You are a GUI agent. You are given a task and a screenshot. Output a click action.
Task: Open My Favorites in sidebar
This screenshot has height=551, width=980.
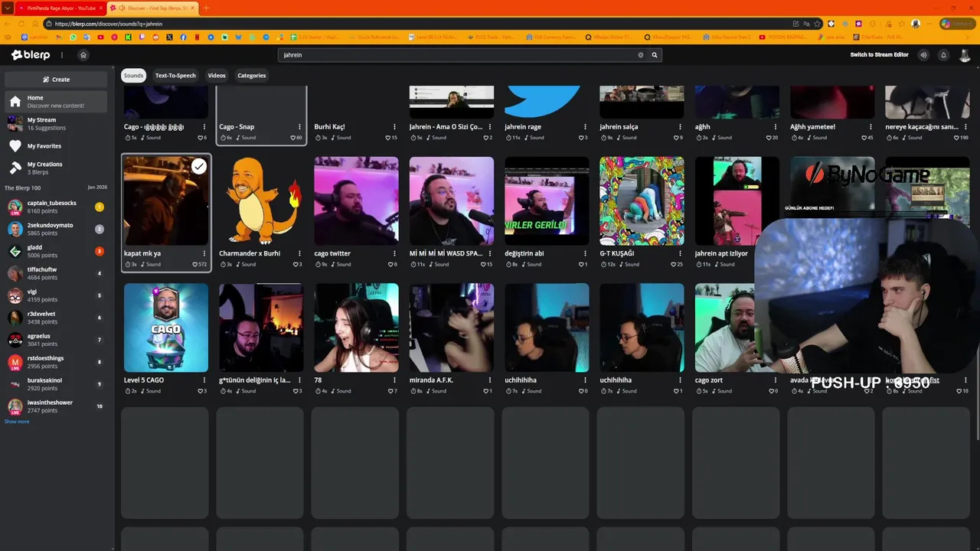click(x=56, y=146)
